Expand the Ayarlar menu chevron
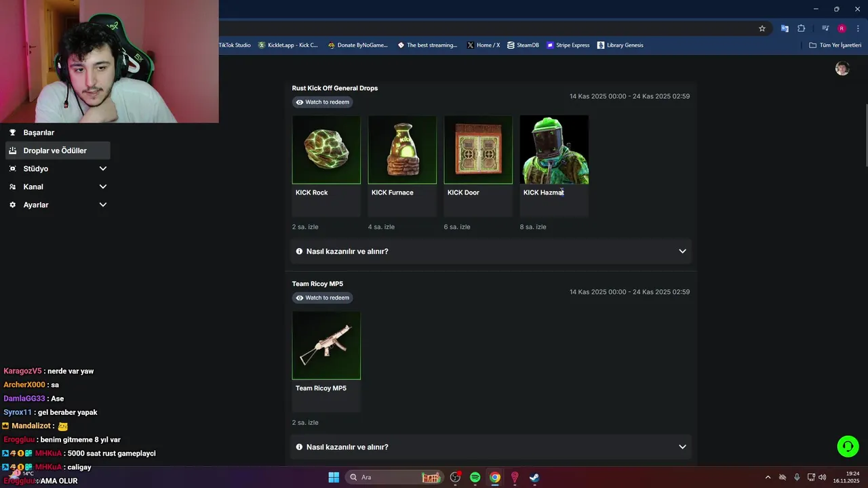 103,205
